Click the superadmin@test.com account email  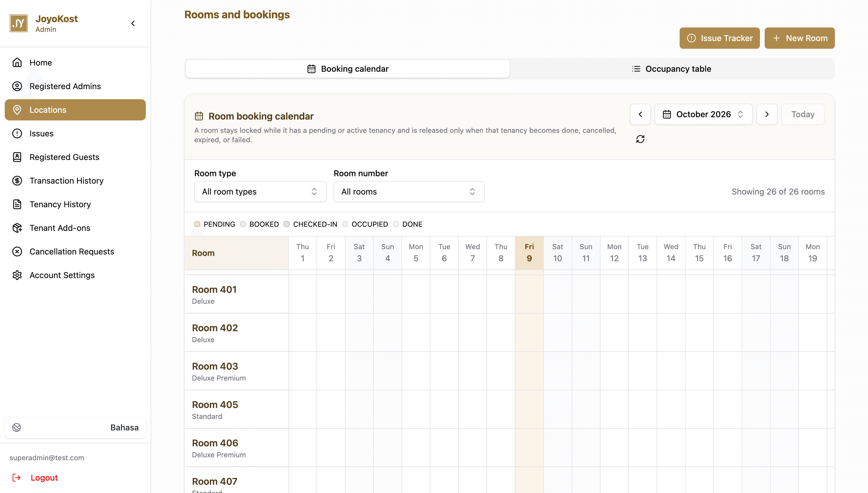(47, 458)
